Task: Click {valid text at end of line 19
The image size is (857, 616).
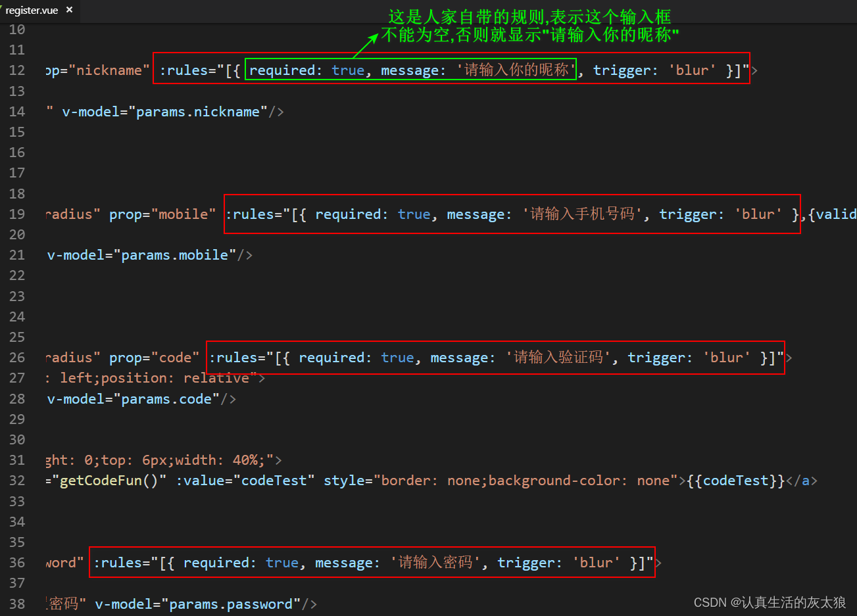Action: [x=833, y=214]
